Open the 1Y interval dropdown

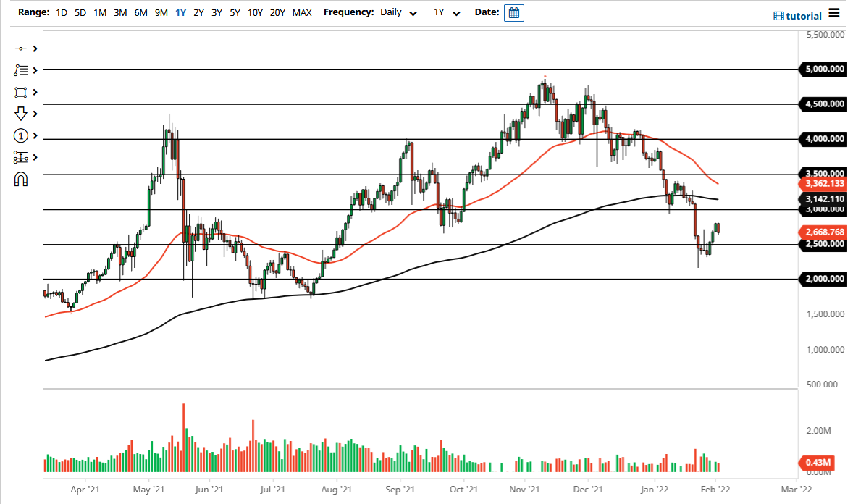click(x=447, y=12)
